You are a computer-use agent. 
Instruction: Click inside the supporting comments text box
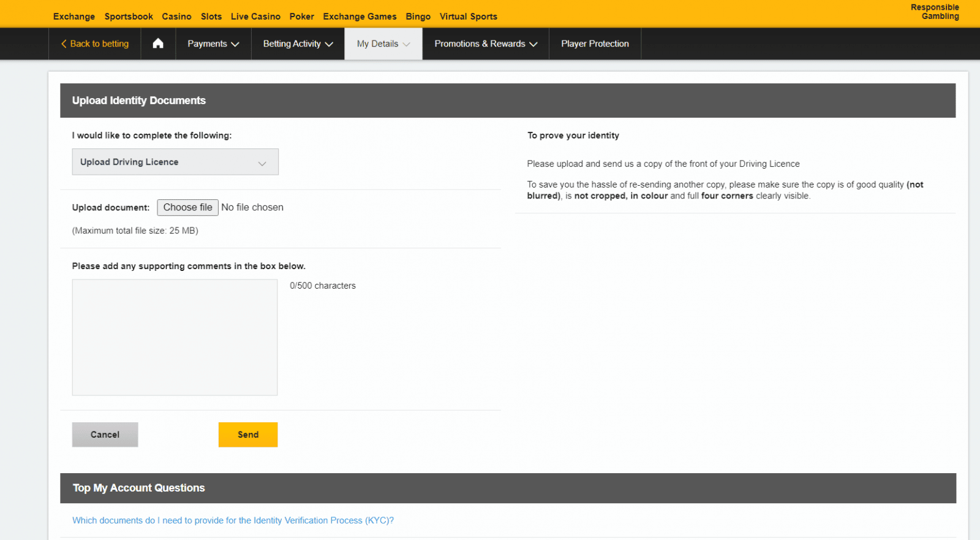[175, 337]
